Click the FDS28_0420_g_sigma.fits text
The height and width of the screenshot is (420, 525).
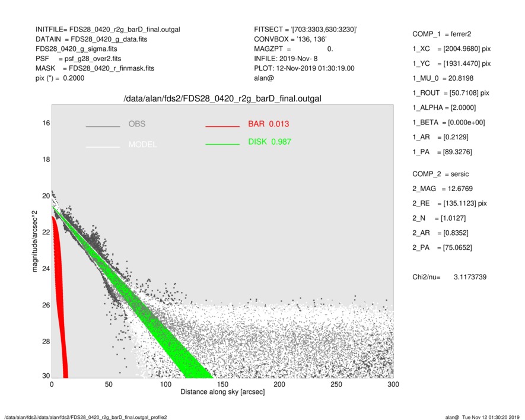77,49
